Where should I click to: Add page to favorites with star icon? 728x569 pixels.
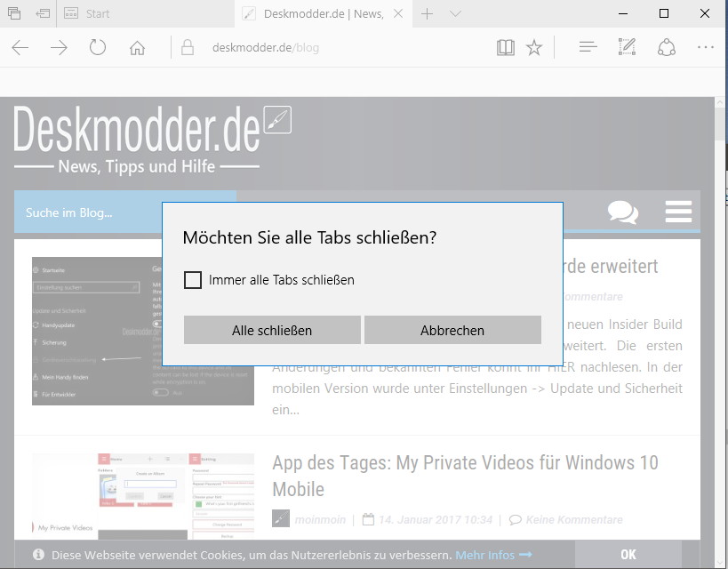click(x=534, y=47)
